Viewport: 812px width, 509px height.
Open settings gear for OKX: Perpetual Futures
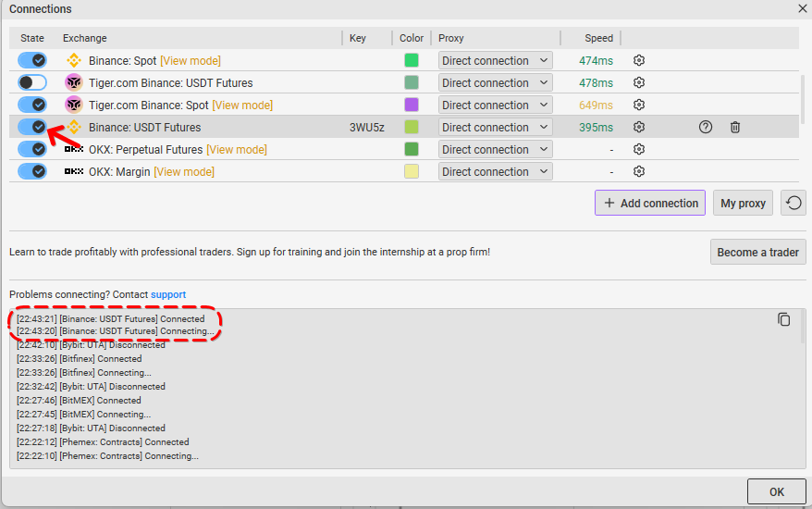point(639,150)
